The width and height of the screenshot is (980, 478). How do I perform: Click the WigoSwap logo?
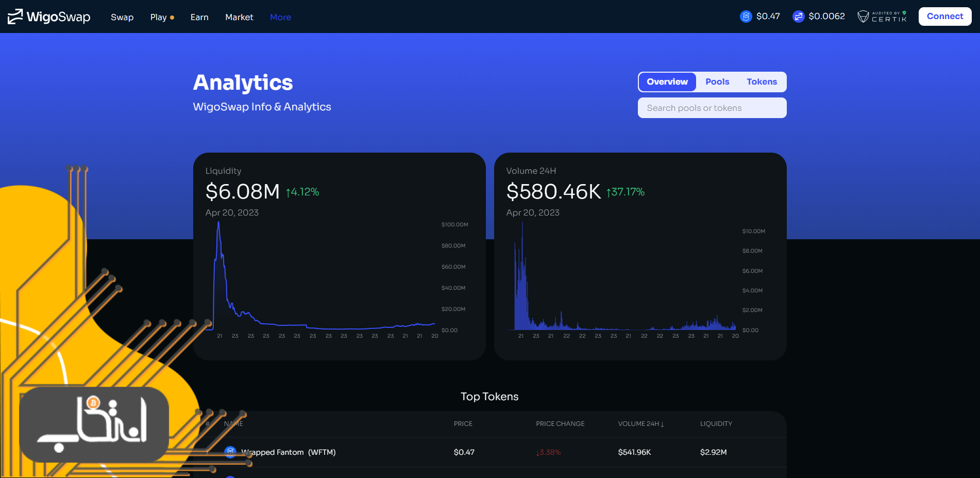click(x=49, y=17)
